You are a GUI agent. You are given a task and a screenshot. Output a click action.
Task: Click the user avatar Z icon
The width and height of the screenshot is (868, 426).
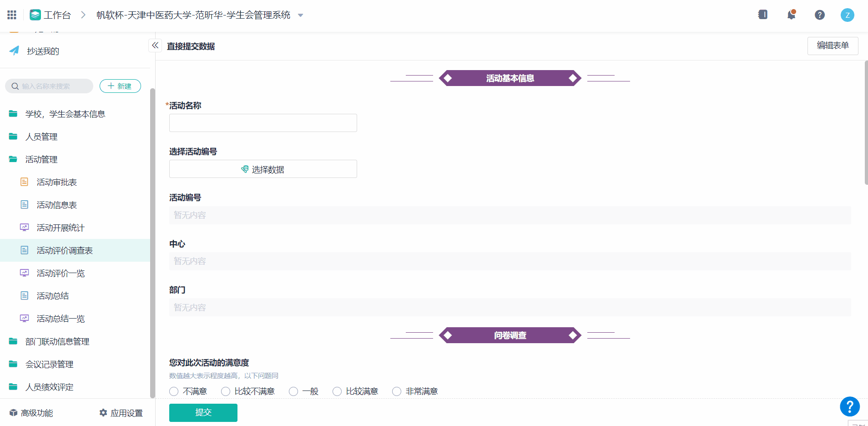click(x=847, y=15)
